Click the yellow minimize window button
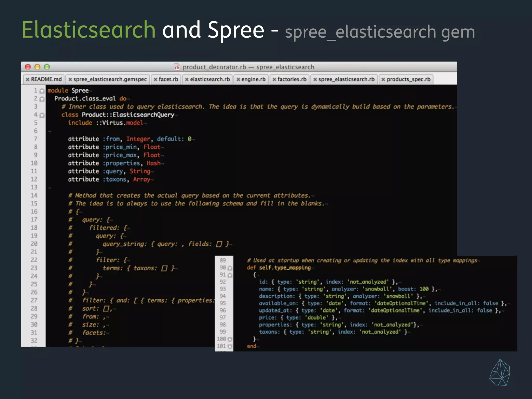 37,67
